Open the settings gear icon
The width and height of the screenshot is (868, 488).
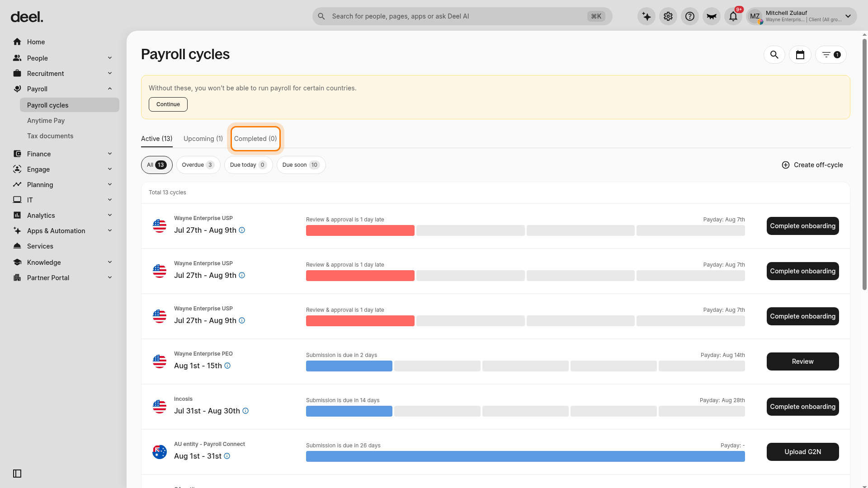[668, 17]
